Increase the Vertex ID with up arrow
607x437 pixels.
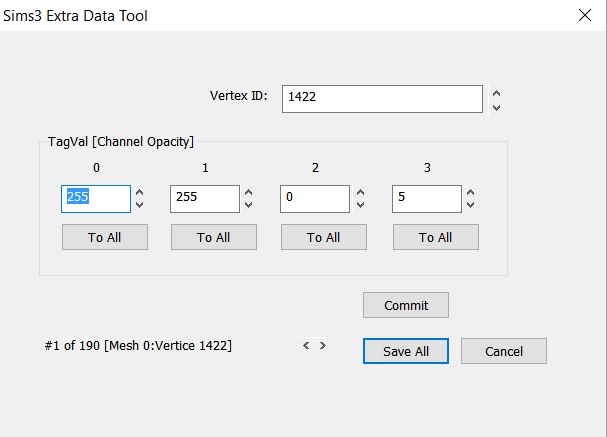tap(496, 93)
